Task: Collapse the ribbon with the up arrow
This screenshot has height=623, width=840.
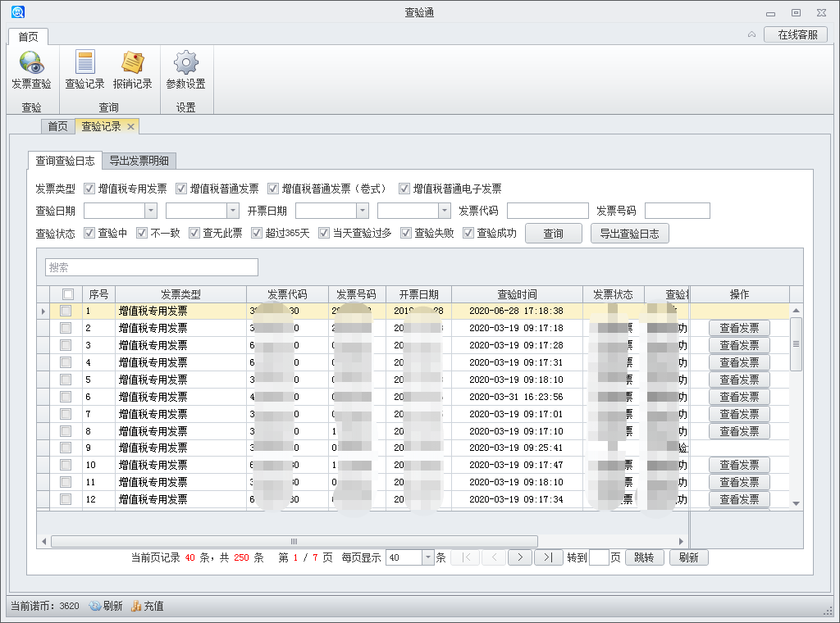Action: click(x=751, y=34)
